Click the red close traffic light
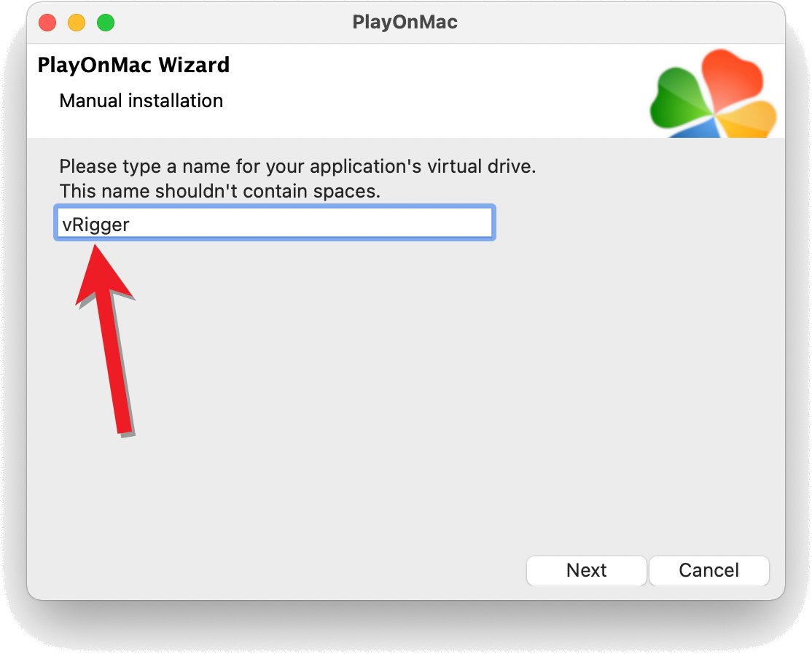The width and height of the screenshot is (812, 654). (47, 23)
